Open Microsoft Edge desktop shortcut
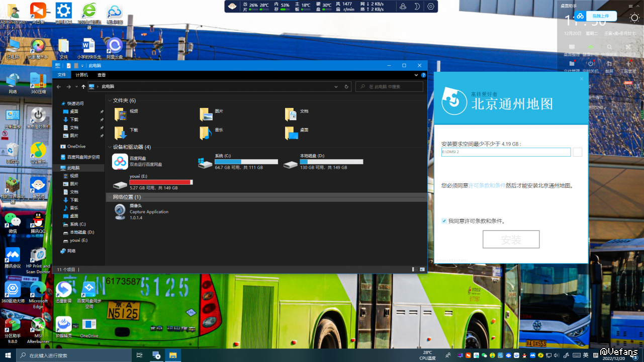This screenshot has height=362, width=644. (x=38, y=290)
